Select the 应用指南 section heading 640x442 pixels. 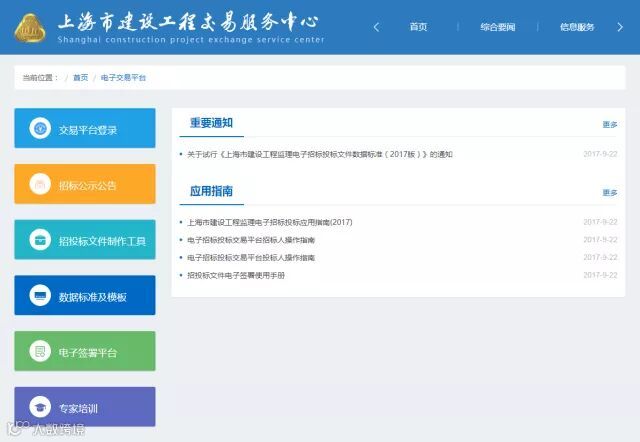click(x=211, y=191)
